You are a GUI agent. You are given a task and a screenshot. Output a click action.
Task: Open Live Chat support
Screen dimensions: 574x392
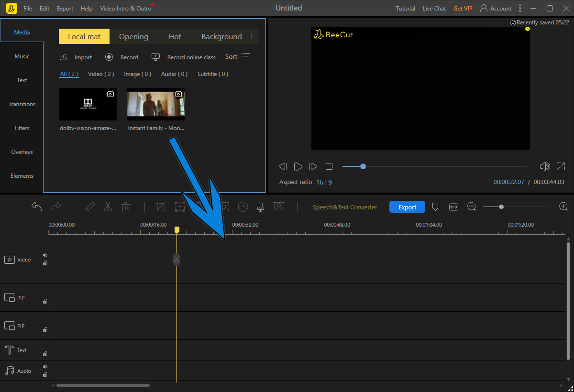coord(434,9)
